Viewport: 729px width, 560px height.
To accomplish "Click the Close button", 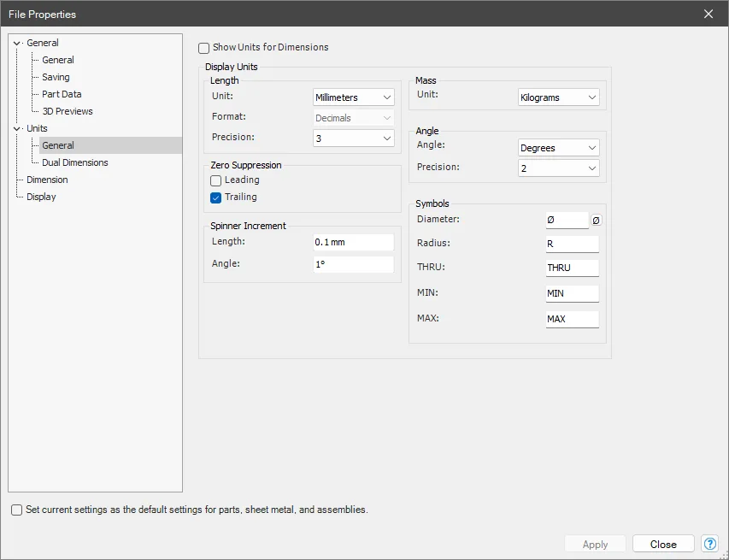I will [663, 545].
